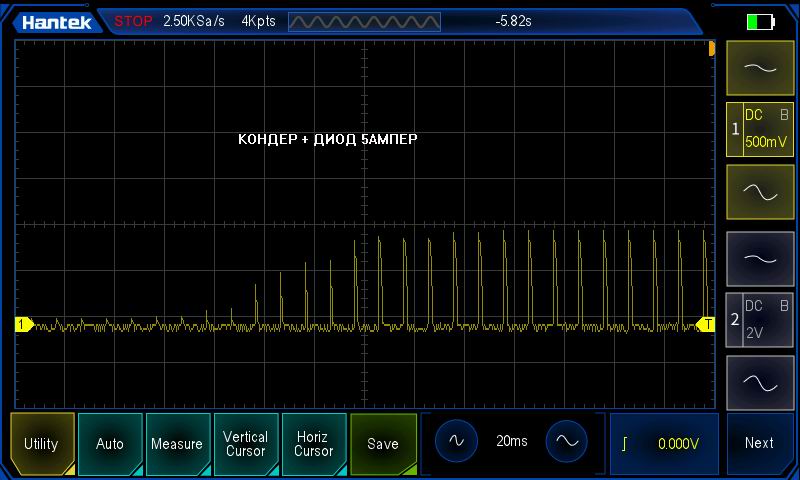Screen dimensions: 800x480
Task: Enable the Vertical Cursor
Action: click(245, 443)
